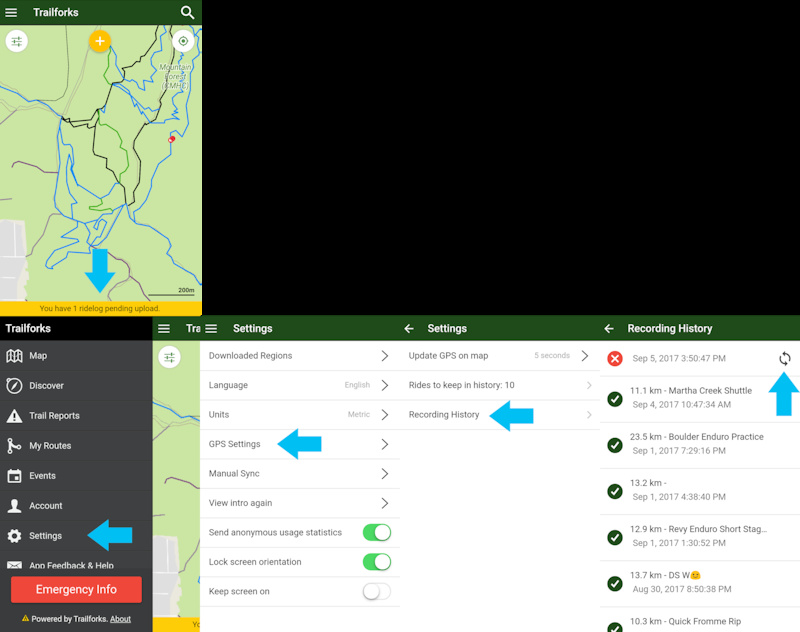Expand GPS Settings using its chevron
The height and width of the screenshot is (632, 800).
385,444
